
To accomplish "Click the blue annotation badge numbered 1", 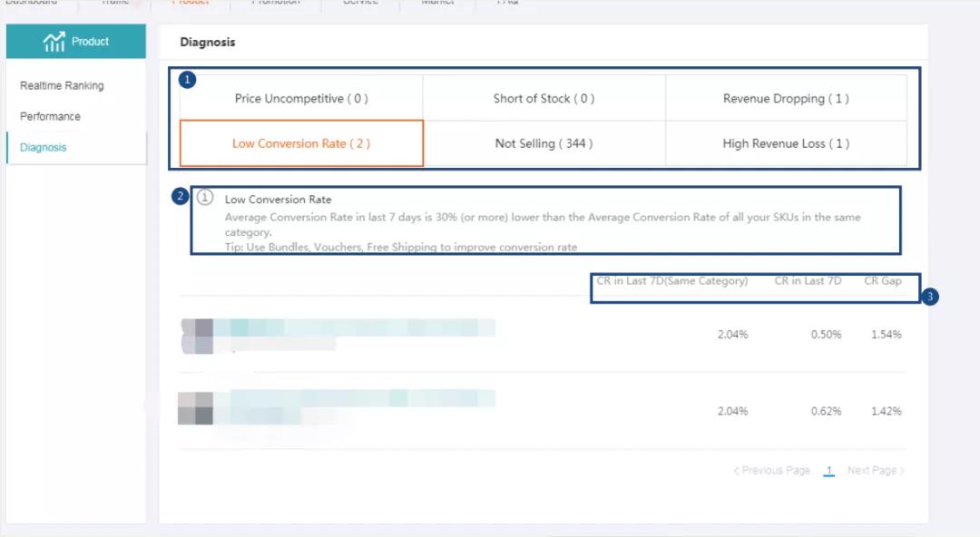I will pos(188,80).
